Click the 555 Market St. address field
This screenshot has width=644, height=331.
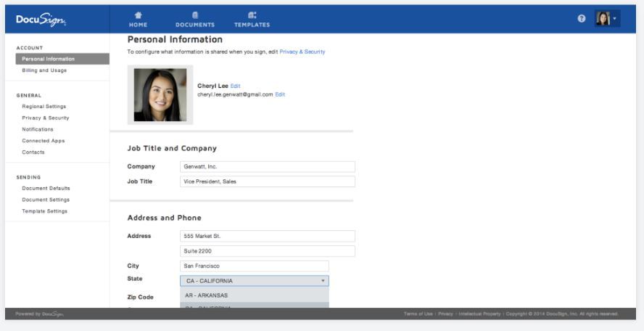[x=268, y=237]
